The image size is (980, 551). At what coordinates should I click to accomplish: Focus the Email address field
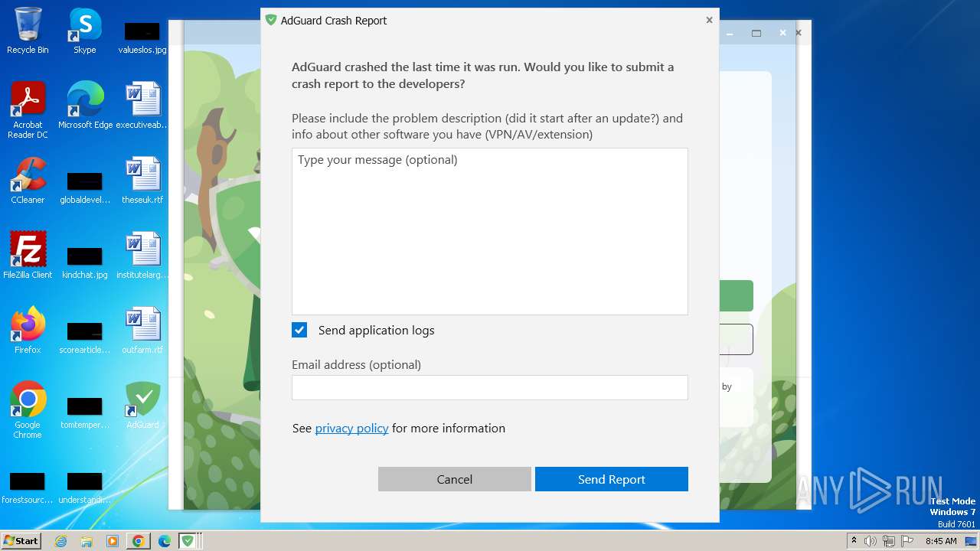coord(490,387)
